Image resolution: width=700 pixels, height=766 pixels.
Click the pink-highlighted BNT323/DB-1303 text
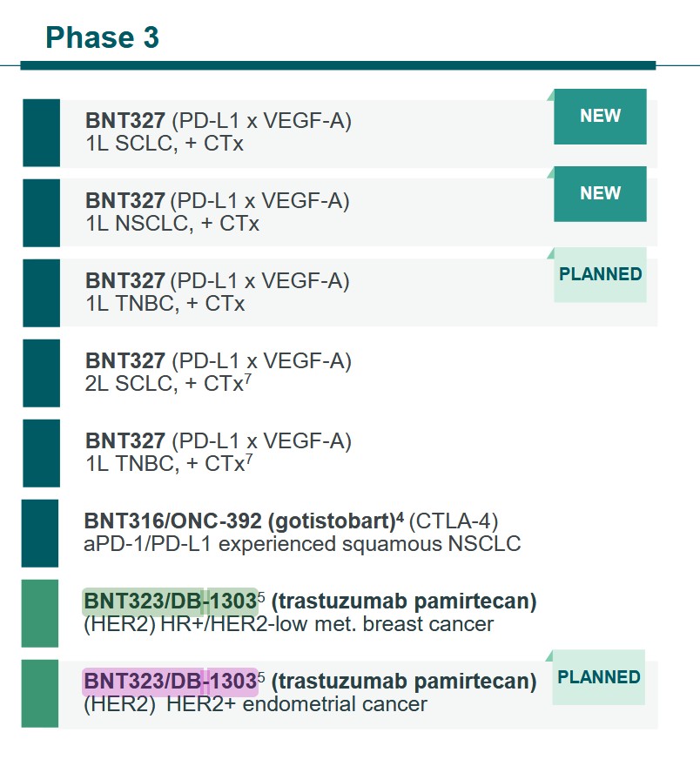[170, 681]
